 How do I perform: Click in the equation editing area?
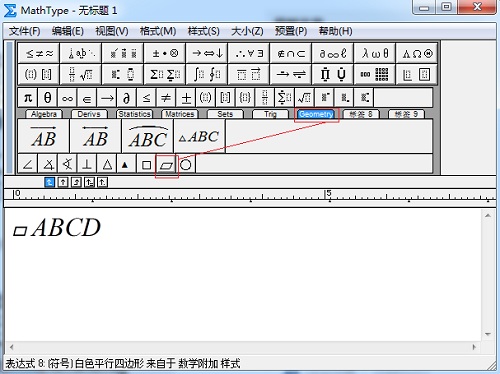tap(243, 274)
